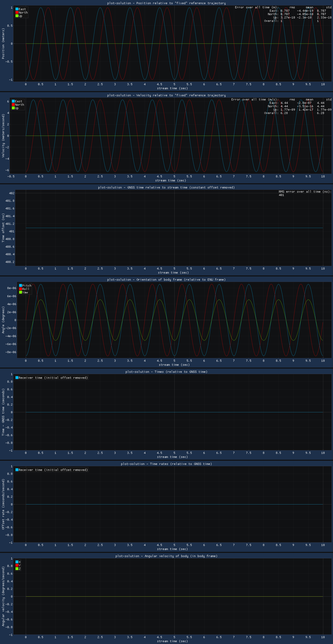Click the stream time (sec) label under Position plot
Image resolution: width=333 pixels, height=644 pixels.
tap(172, 88)
